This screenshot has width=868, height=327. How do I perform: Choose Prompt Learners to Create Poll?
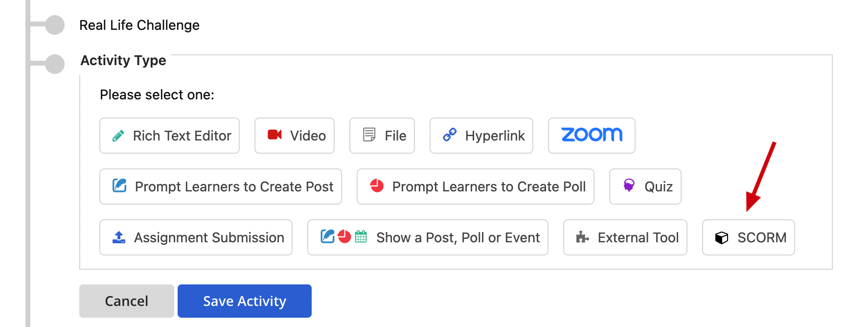pos(476,187)
